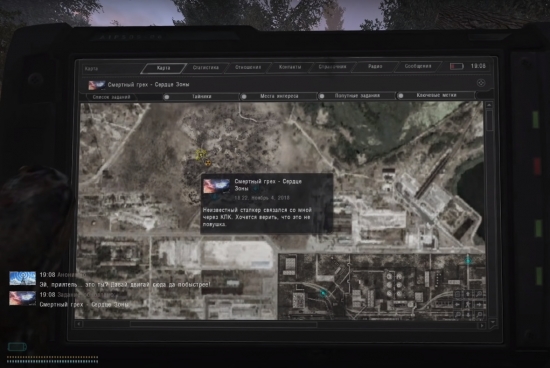Open the Список заданий task list
Image resolution: width=550 pixels, height=368 pixels.
click(112, 97)
